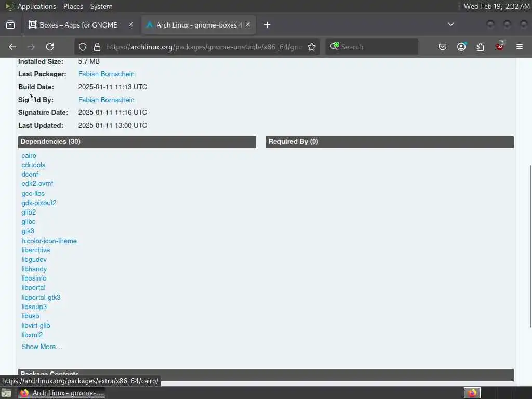Expand dependencies with Show More…
The image size is (532, 399).
[42, 347]
